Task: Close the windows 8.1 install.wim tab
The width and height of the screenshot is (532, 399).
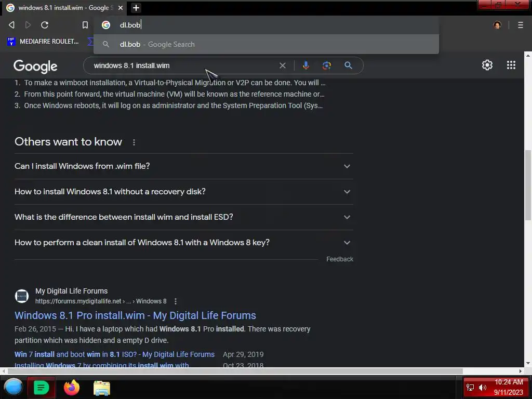Action: coord(121,8)
